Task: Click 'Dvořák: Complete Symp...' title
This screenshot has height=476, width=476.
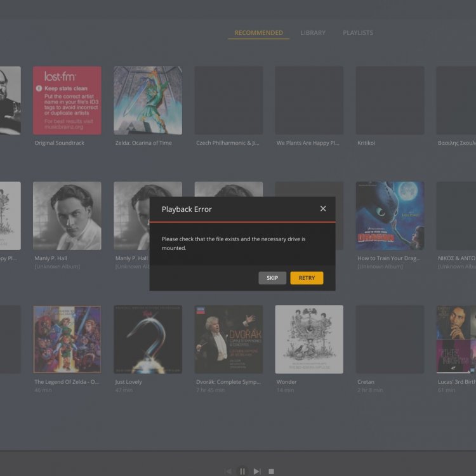Action: [x=228, y=382]
